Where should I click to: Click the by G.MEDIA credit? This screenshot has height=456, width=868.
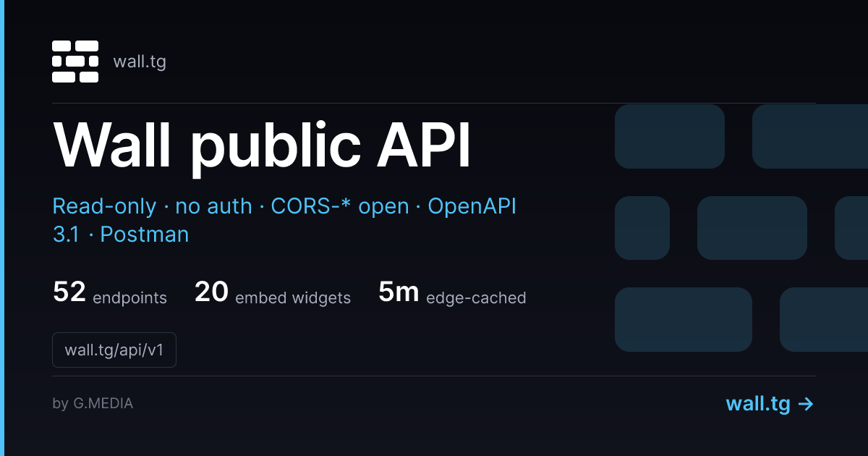coord(93,404)
